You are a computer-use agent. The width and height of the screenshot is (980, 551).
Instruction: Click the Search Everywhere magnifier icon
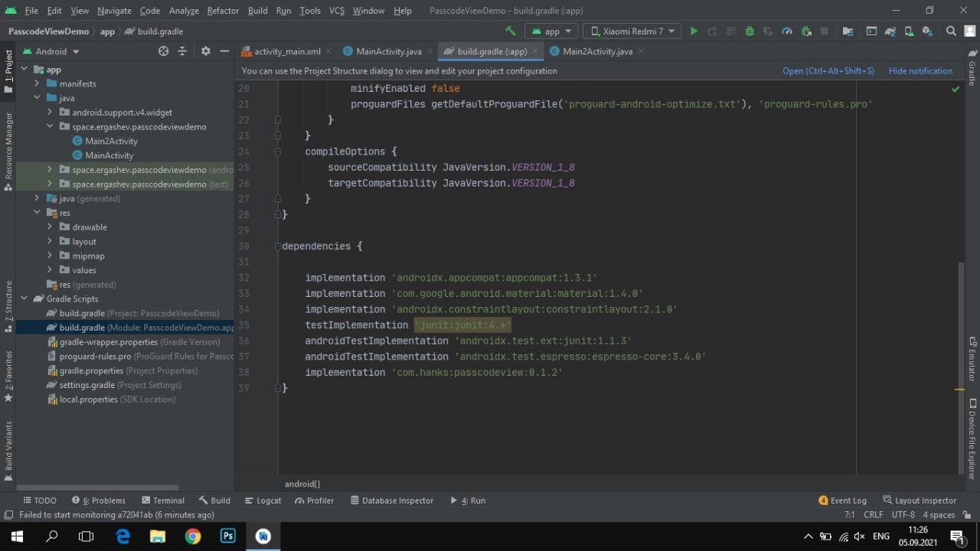pos(951,31)
